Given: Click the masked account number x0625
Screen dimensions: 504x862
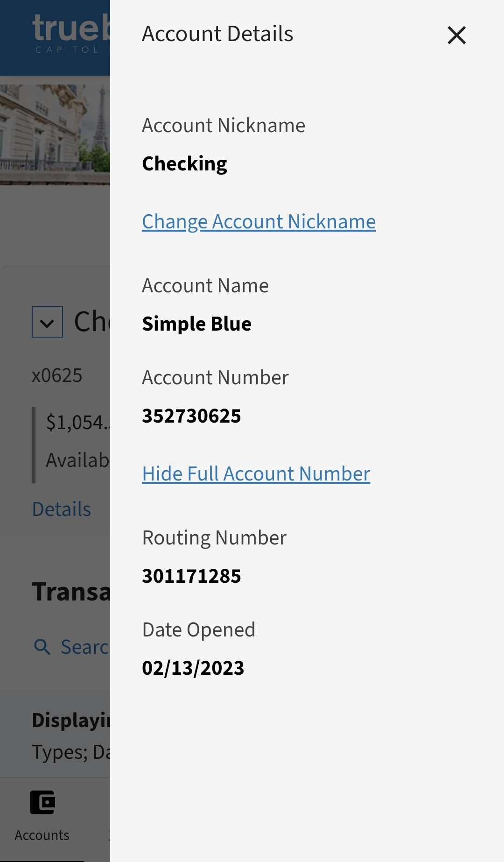Looking at the screenshot, I should [57, 375].
